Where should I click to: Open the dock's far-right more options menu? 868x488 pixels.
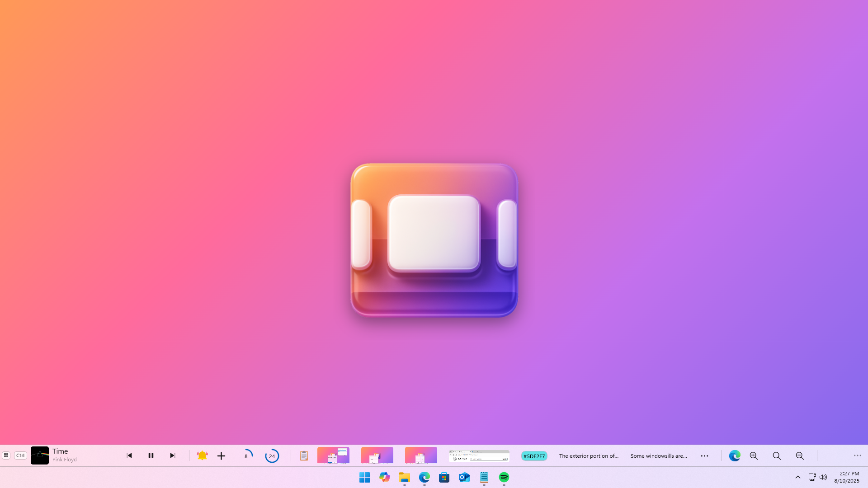click(857, 455)
